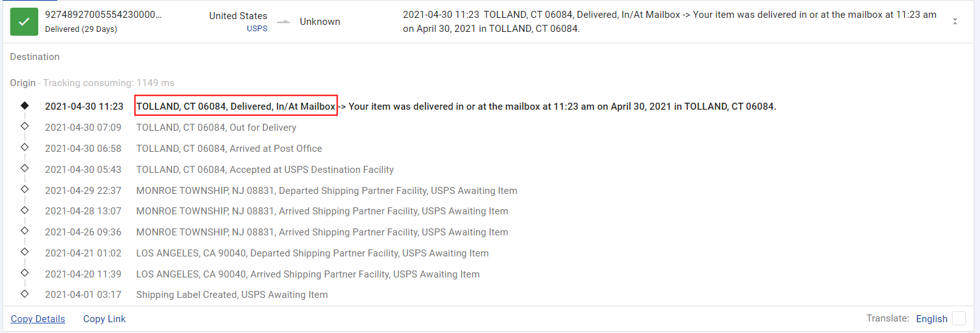Viewport: 980px width, 333px height.
Task: Click the truncated tracking number 92748927005554230000
Action: 103,15
